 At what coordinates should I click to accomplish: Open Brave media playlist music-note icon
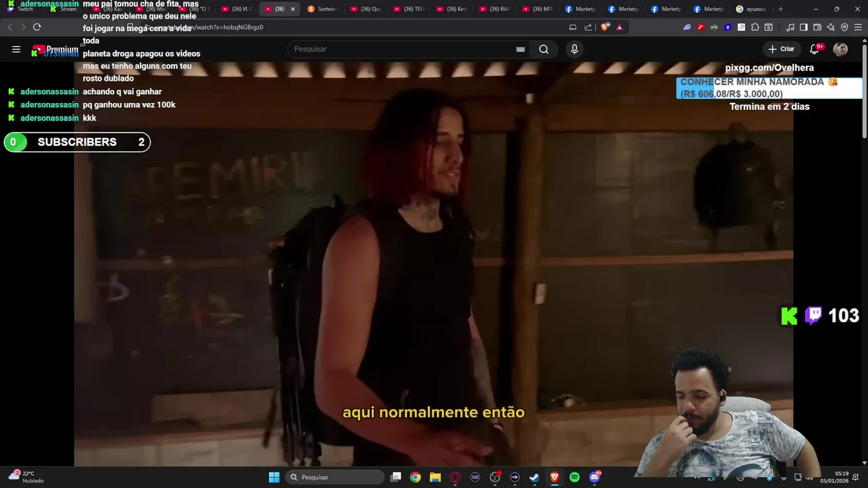pyautogui.click(x=790, y=27)
